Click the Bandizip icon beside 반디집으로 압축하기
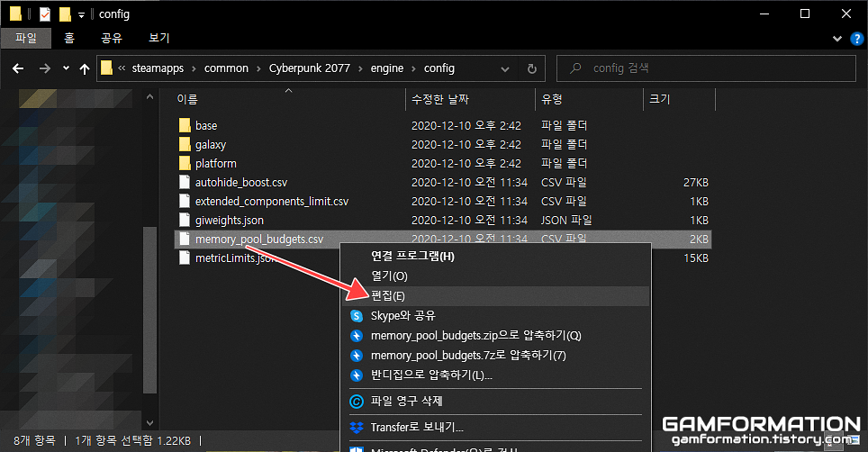 click(357, 375)
